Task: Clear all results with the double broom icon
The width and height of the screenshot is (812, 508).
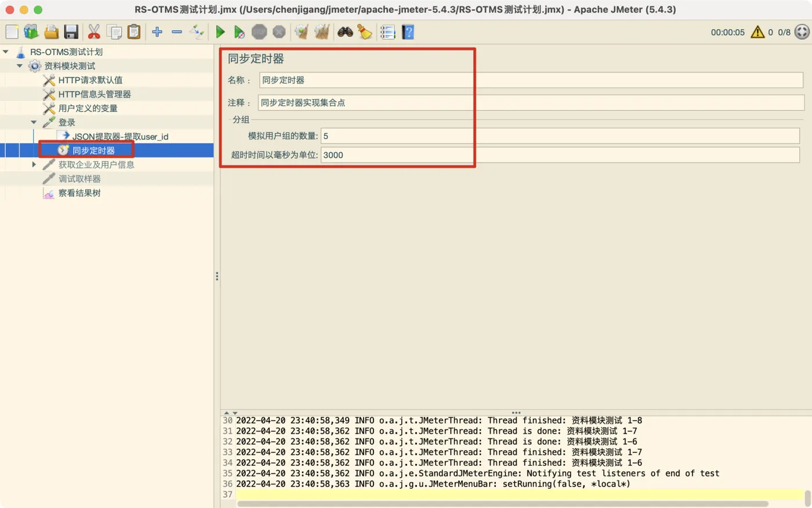Action: tap(322, 32)
